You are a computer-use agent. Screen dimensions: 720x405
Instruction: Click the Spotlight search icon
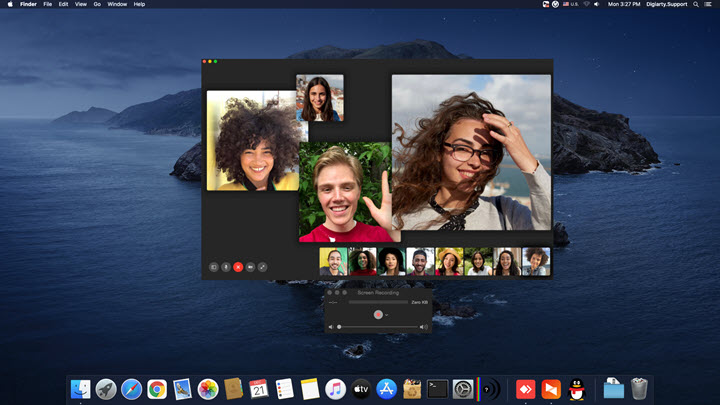698,4
